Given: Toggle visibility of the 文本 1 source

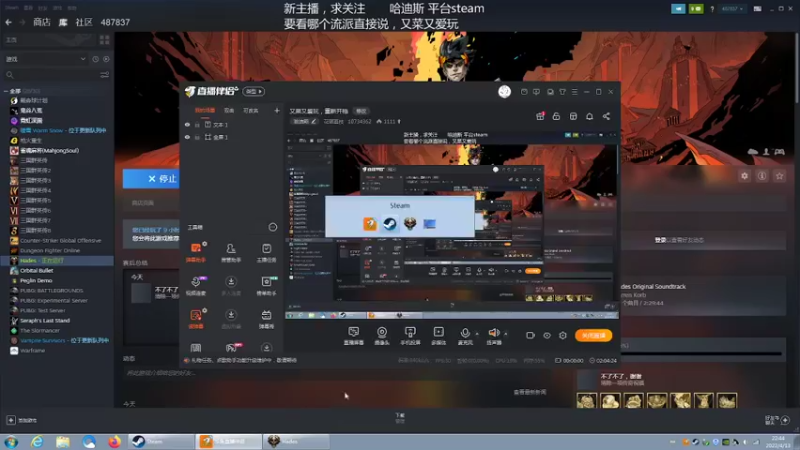Looking at the screenshot, I should [187, 124].
